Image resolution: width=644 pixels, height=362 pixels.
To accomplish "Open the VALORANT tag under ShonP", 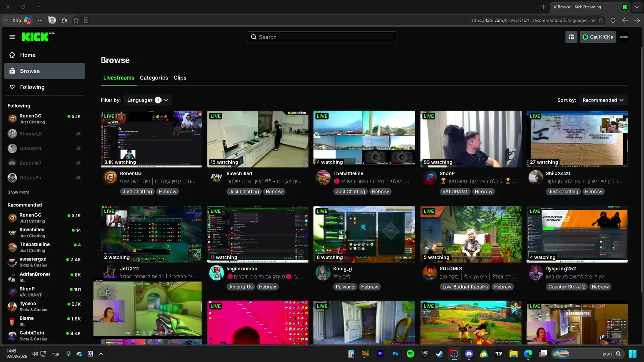I will [x=455, y=192].
